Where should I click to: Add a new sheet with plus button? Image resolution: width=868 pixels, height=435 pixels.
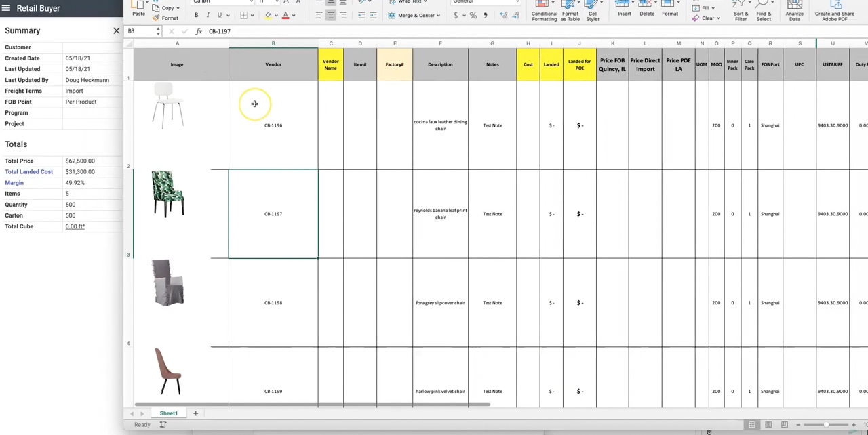click(x=195, y=413)
